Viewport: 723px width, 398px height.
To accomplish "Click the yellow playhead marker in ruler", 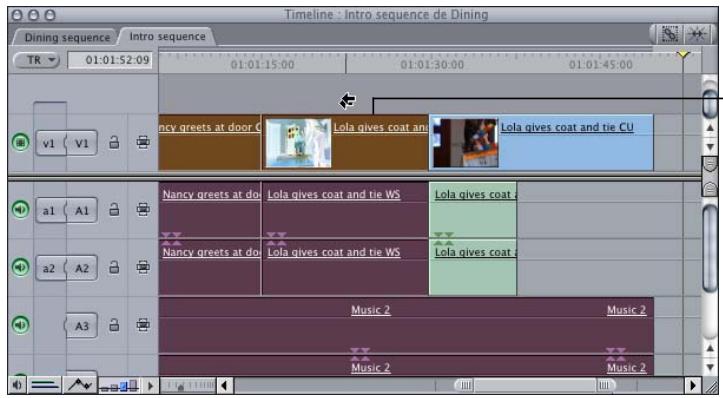I will [683, 54].
